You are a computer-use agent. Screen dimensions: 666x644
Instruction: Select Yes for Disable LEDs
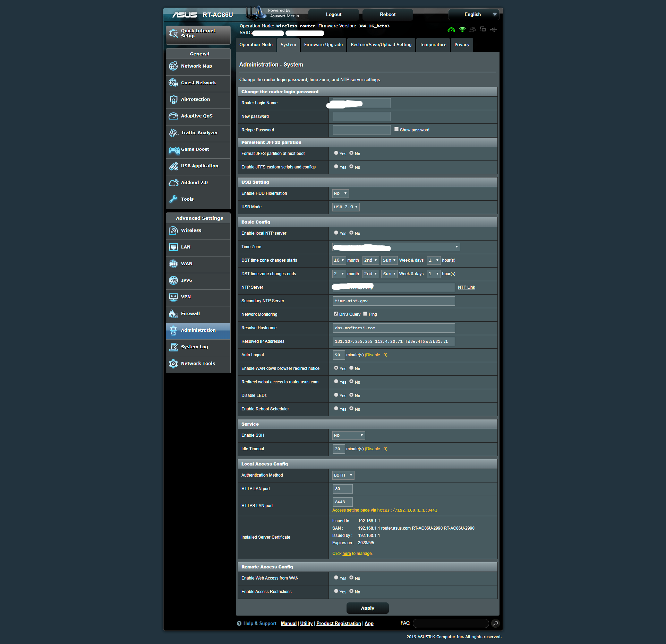click(336, 395)
